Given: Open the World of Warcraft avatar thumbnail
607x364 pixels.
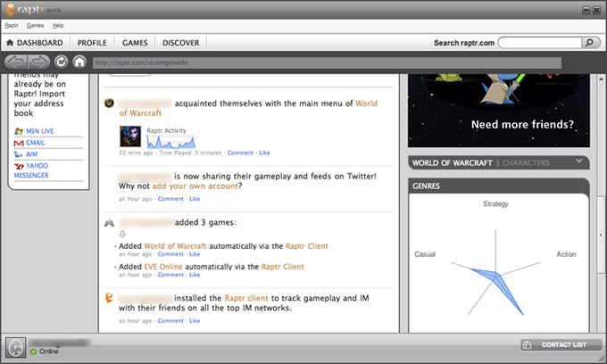Looking at the screenshot, I should tap(130, 136).
